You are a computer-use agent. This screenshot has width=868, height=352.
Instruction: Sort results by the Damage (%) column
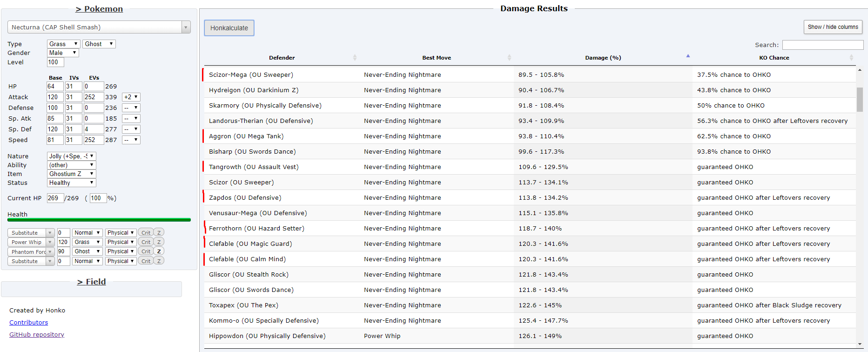coord(603,58)
